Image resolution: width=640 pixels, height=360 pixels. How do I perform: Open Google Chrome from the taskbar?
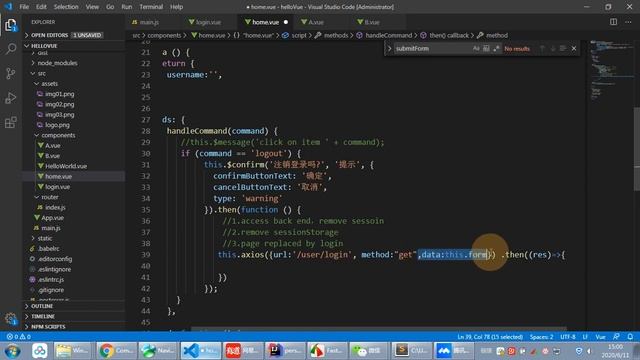click(x=116, y=351)
